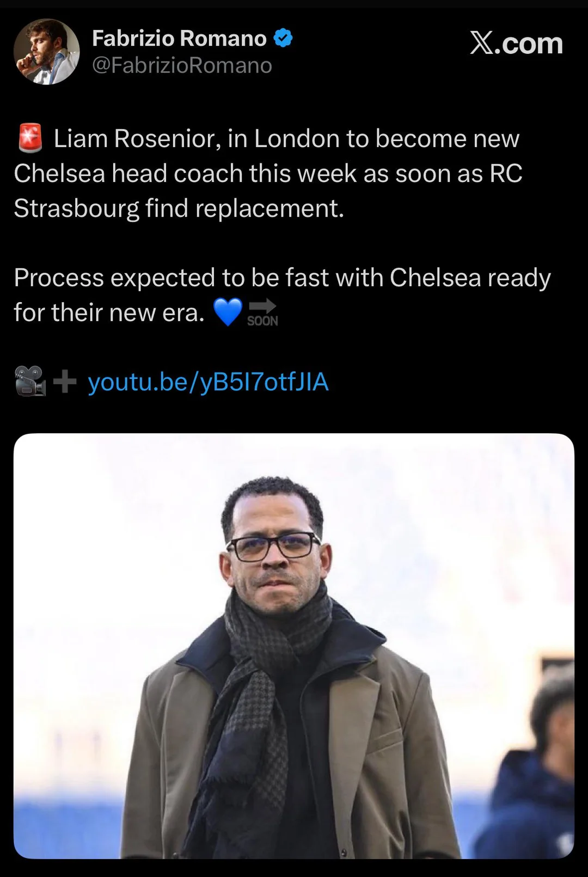Click the gray plus sign emoji
The width and height of the screenshot is (588, 877).
(x=65, y=381)
